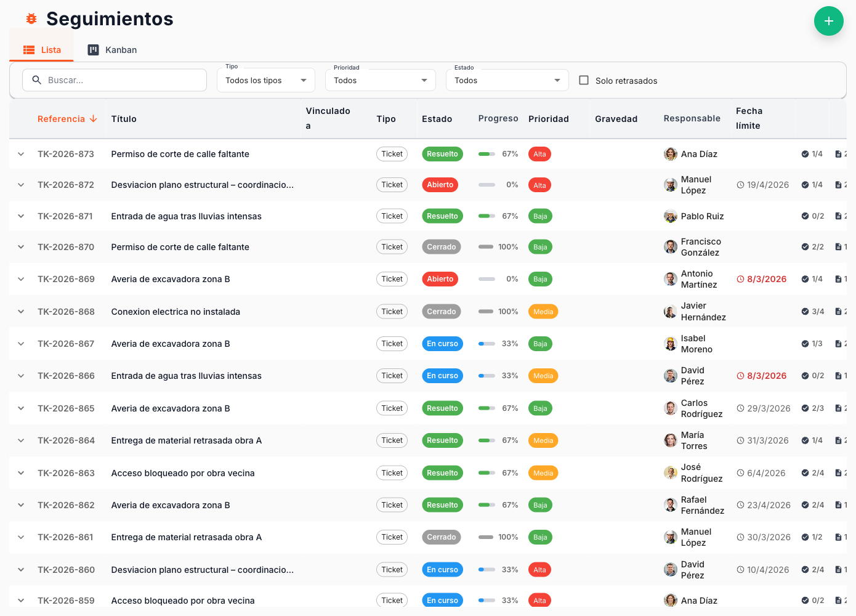Click the sort arrow next to Referencia

(94, 119)
